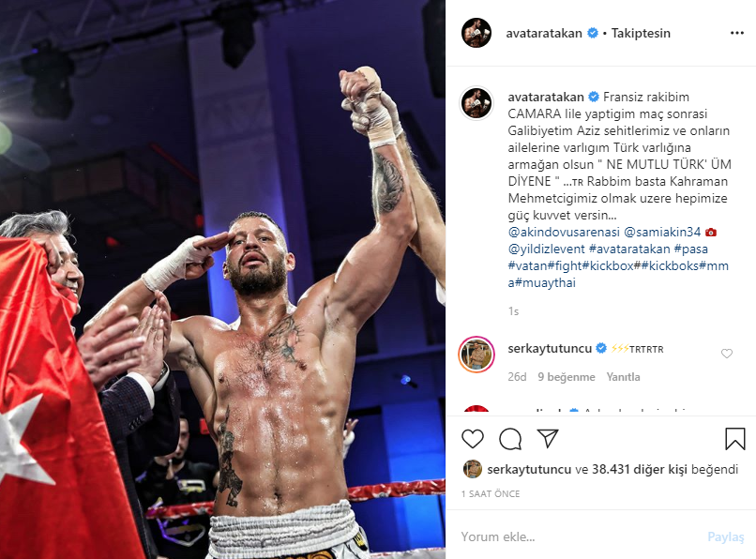Open serkaytutuncu's story ring avatar
This screenshot has height=559, width=756.
pos(476,355)
